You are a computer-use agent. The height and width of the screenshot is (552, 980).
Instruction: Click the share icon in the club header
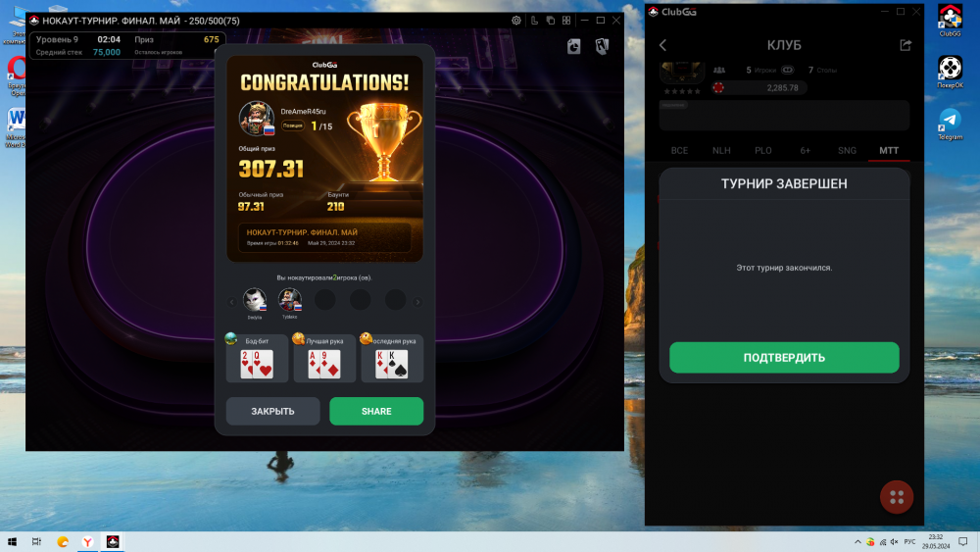pos(906,45)
